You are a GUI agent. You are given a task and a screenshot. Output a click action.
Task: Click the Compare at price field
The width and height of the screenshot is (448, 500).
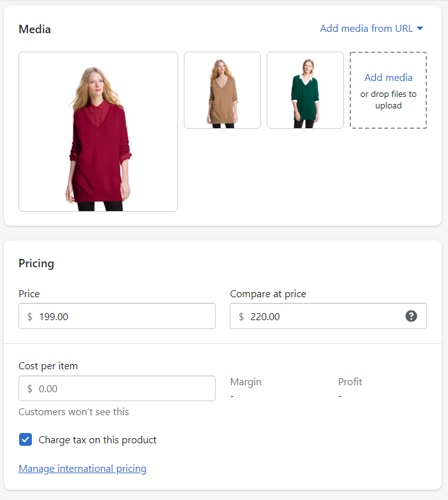click(328, 316)
